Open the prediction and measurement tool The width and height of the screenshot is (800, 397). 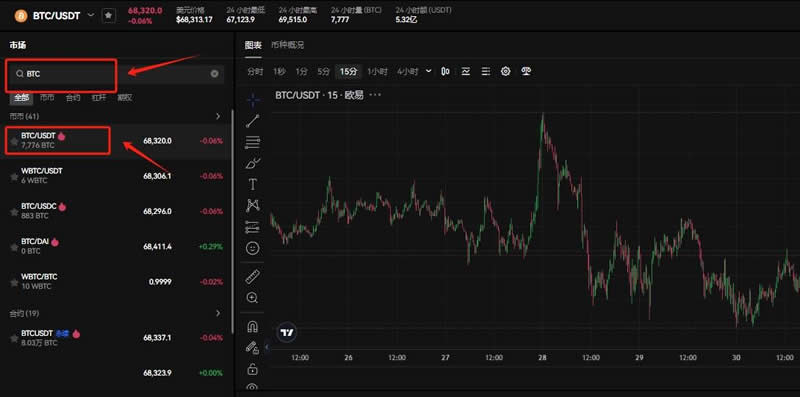pos(253,227)
